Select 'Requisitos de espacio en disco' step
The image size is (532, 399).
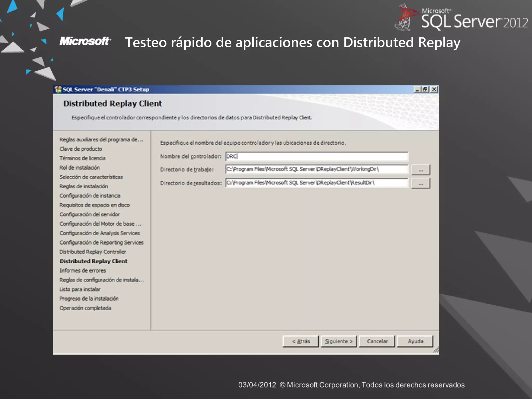click(95, 205)
